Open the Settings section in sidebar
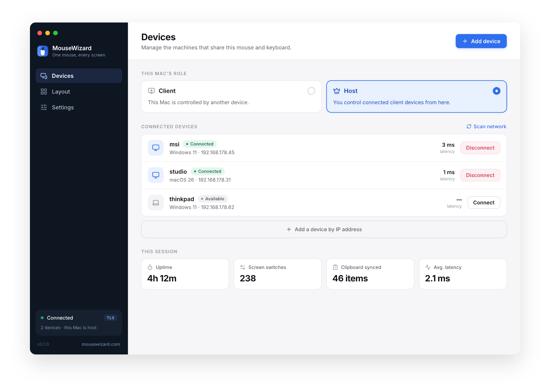 79,107
